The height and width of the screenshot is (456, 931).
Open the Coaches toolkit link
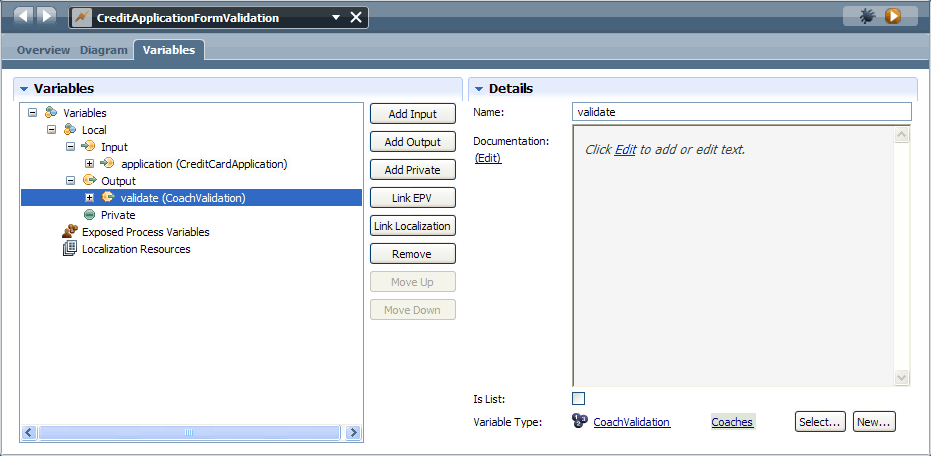pos(732,422)
